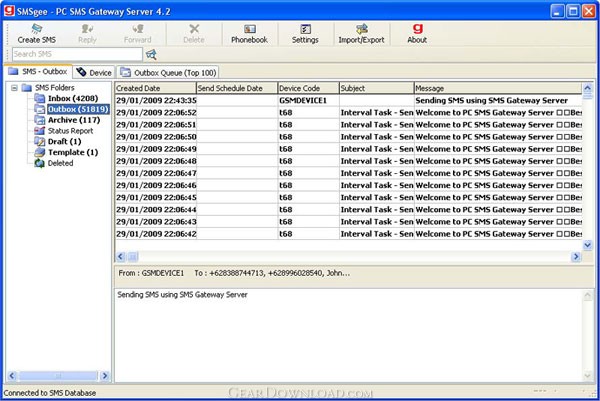Open the Deleted folder

click(60, 163)
